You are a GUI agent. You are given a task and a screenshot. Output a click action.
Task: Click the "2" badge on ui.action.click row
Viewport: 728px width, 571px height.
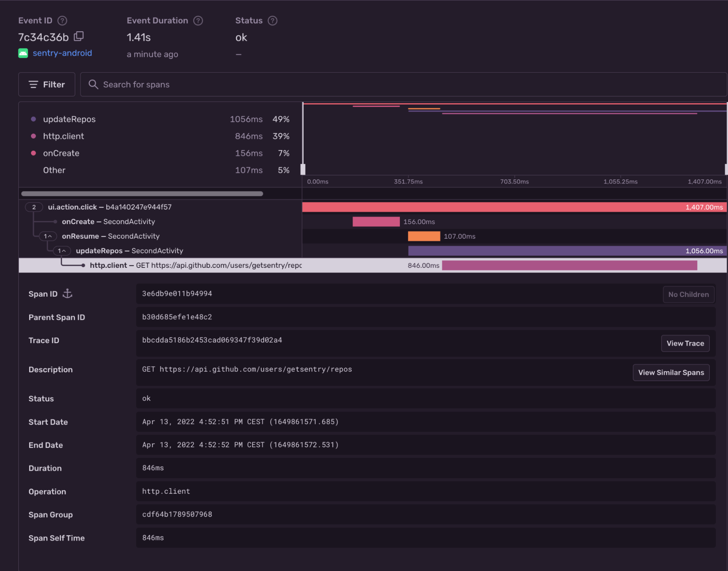click(34, 207)
